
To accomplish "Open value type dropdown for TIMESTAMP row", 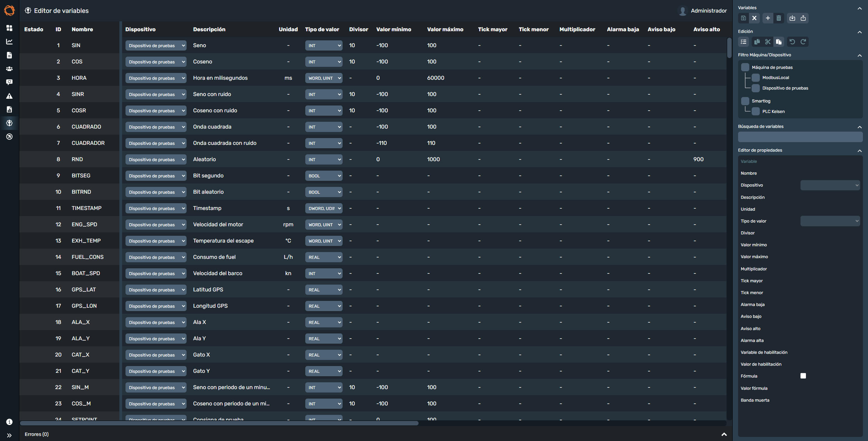I will pyautogui.click(x=324, y=208).
